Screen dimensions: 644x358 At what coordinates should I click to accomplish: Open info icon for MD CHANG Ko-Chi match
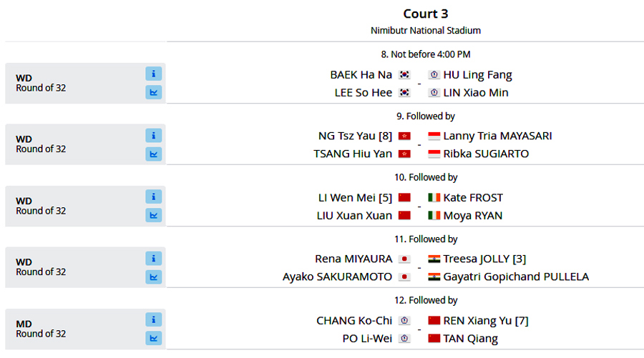click(153, 319)
